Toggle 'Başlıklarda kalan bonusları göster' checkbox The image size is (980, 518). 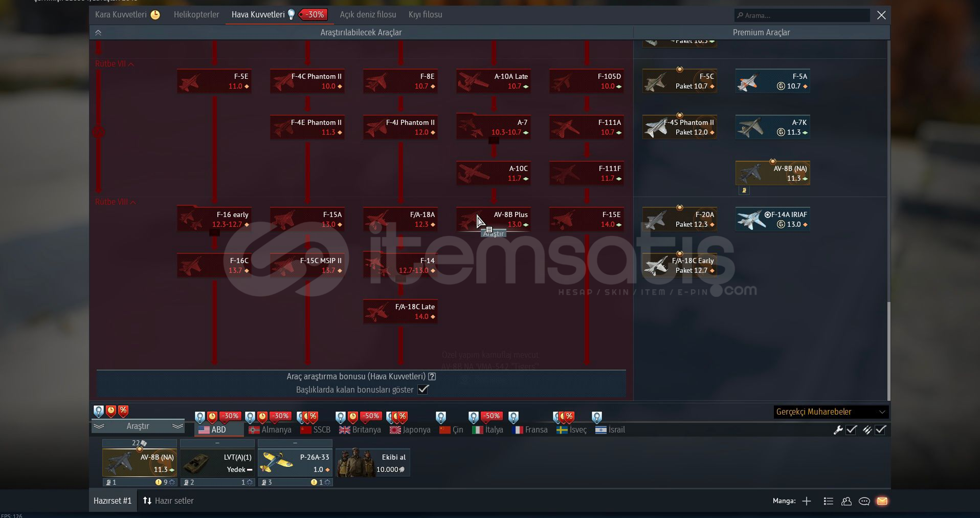(x=423, y=390)
